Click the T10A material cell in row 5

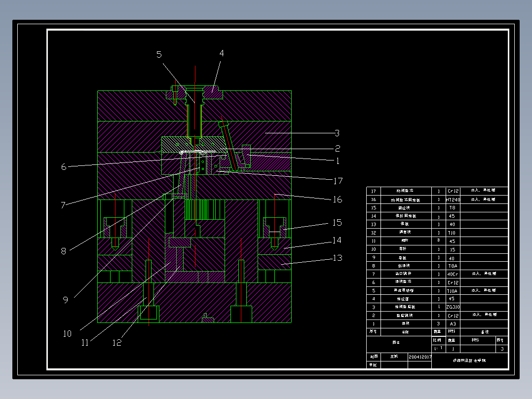coord(453,291)
